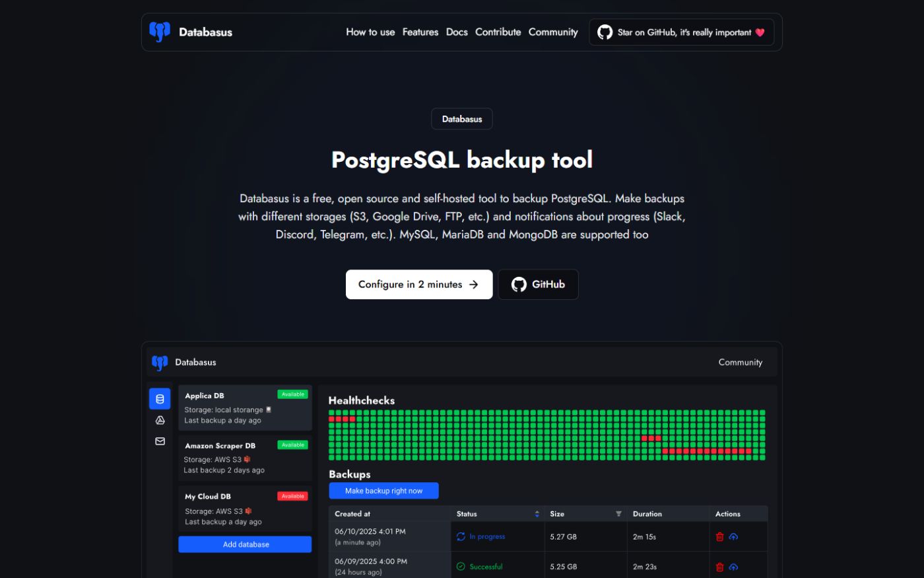The width and height of the screenshot is (924, 578).
Task: Open the Docs page from navbar
Action: tap(457, 32)
